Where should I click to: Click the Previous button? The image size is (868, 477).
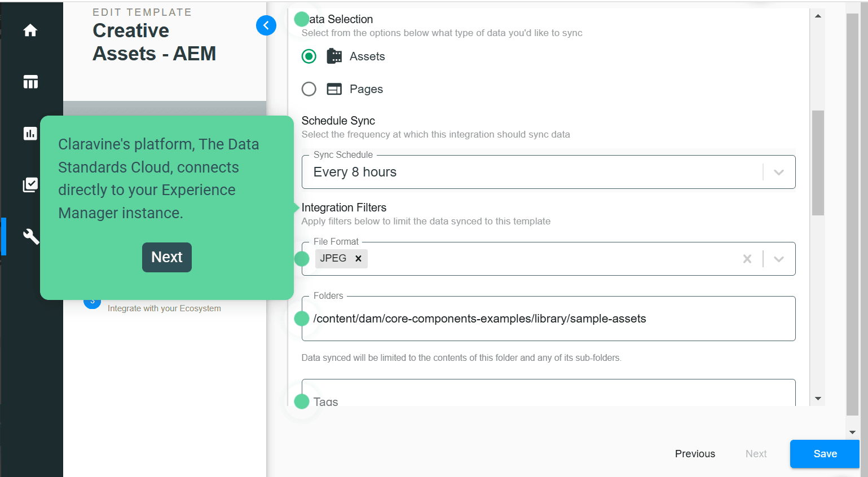695,454
